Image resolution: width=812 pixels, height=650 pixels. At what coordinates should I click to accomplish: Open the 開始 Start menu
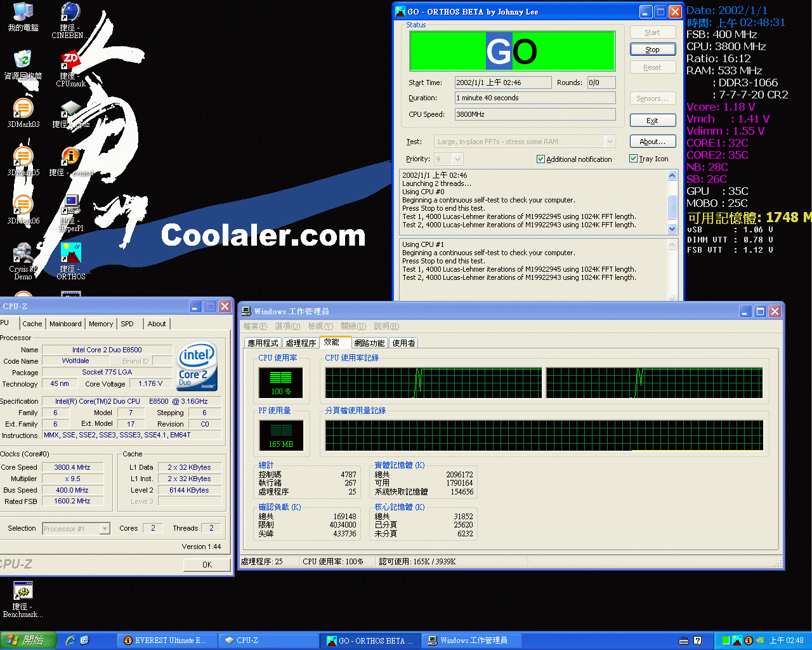point(29,640)
